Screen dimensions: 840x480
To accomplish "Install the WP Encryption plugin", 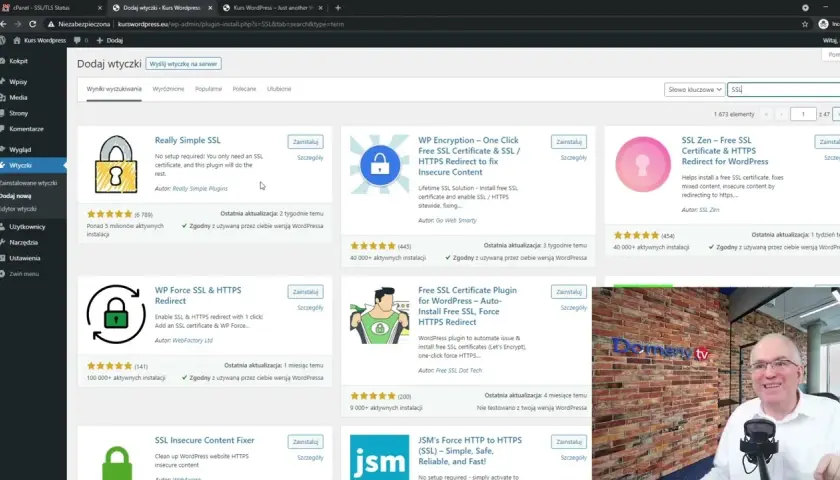I will click(568, 142).
